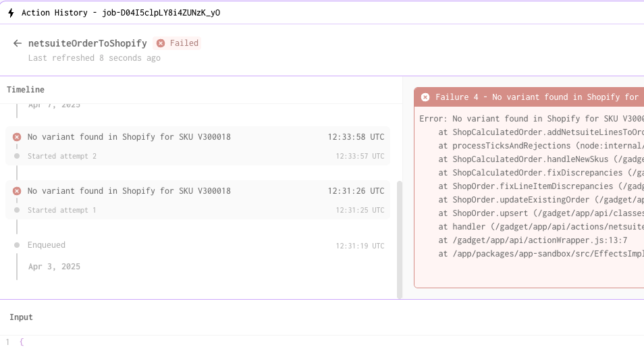Click the lightning bolt Action History icon
This screenshot has height=347, width=644.
tap(11, 13)
